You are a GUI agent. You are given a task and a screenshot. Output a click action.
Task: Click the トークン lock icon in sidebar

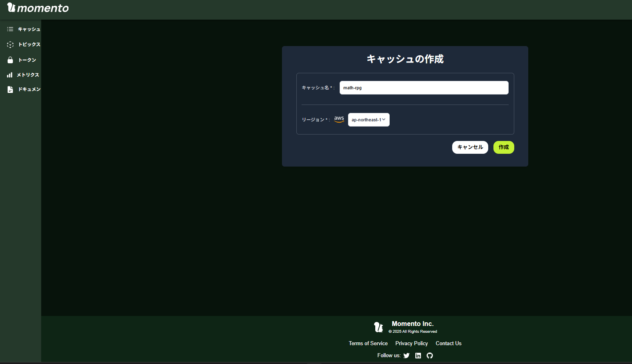click(10, 60)
